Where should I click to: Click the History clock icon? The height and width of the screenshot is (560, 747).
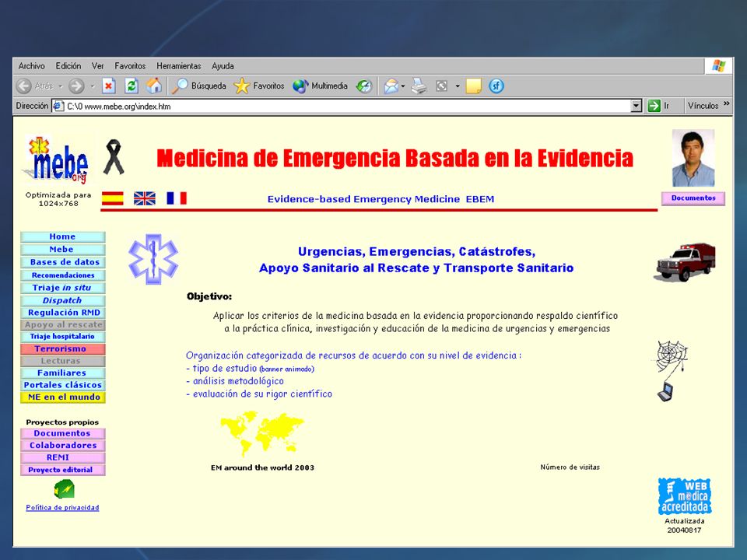click(x=364, y=86)
